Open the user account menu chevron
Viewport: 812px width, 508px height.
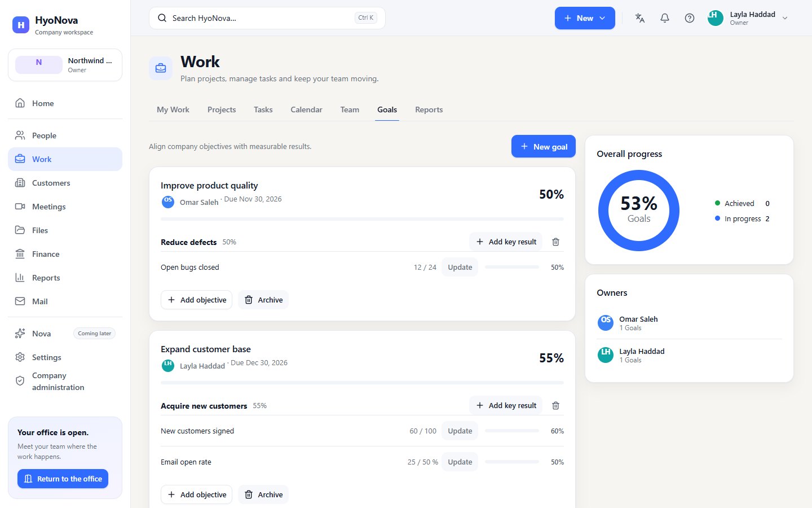click(x=785, y=18)
